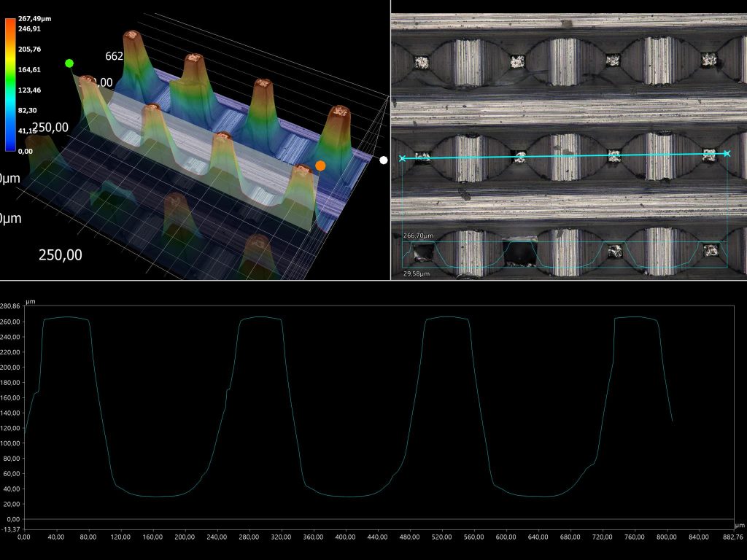The image size is (747, 560).
Task: Click the 882,76 end value on horizontal axis
Action: tap(732, 537)
